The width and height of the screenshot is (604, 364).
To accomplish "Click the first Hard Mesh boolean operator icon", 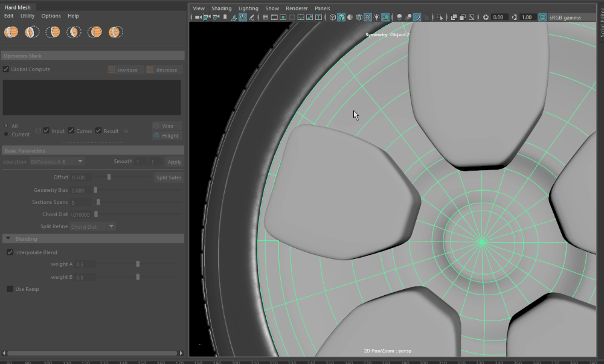I will pos(11,32).
